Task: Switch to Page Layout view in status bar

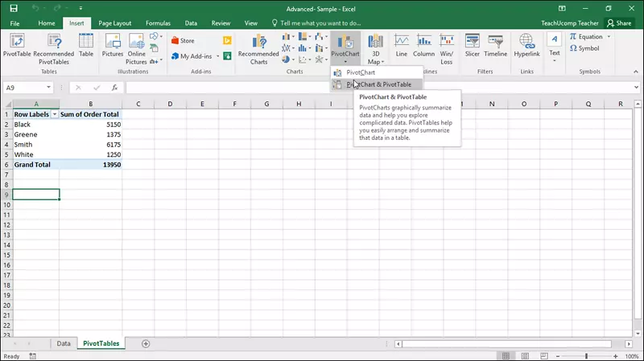Action: (525, 355)
